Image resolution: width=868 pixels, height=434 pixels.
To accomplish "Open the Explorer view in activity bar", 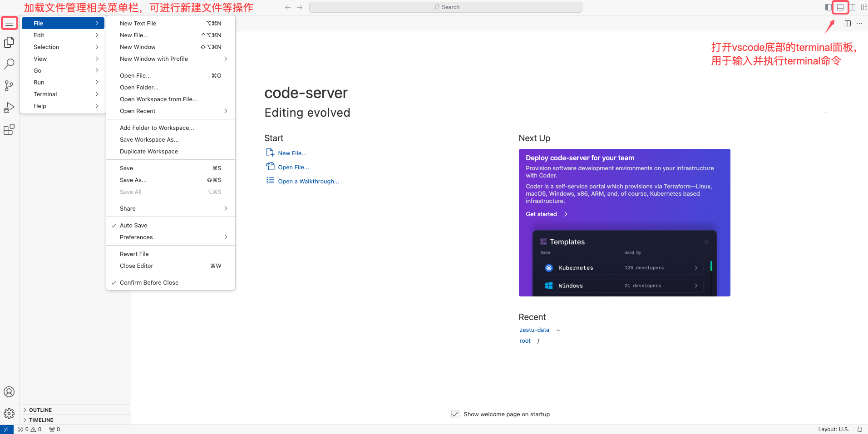I will [x=9, y=42].
